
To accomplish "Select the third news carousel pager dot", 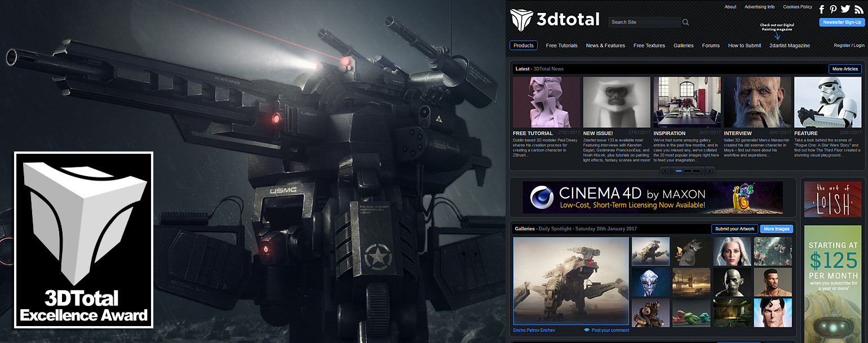I will coord(696,171).
